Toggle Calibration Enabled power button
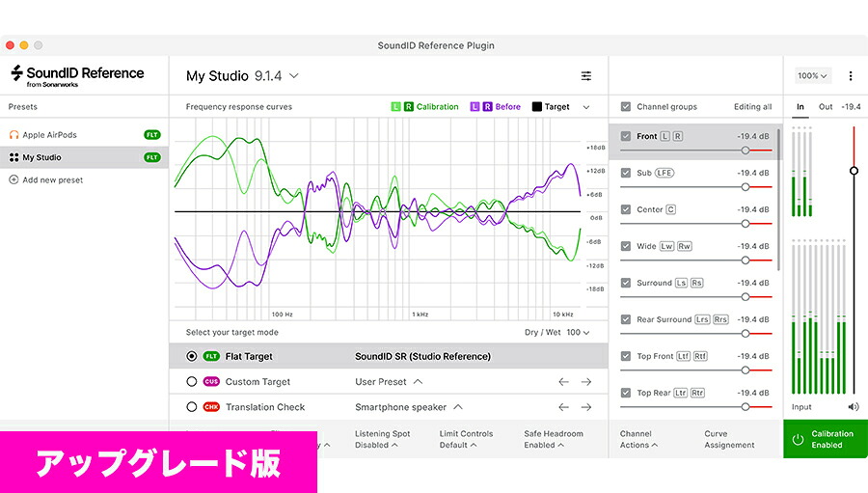Image resolution: width=868 pixels, height=493 pixels. coord(798,439)
